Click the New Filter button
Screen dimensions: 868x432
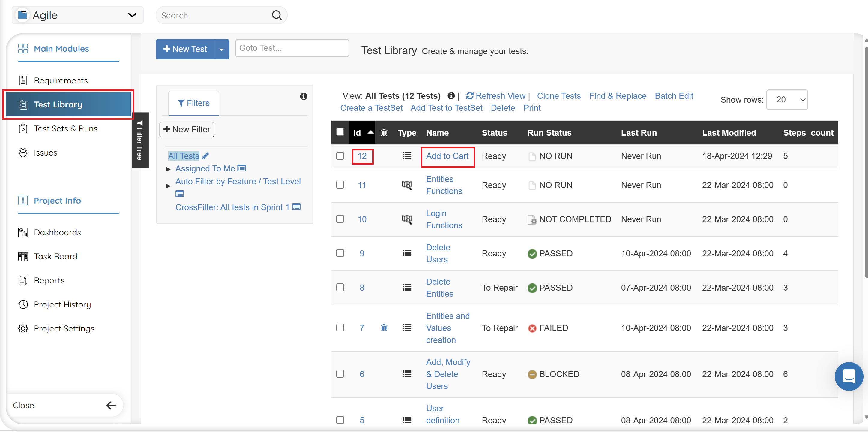[x=187, y=129]
